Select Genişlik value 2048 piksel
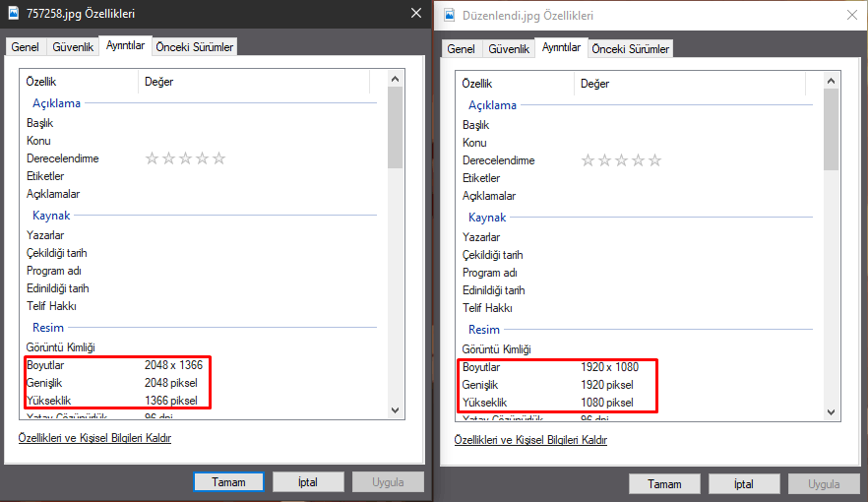 [x=171, y=383]
